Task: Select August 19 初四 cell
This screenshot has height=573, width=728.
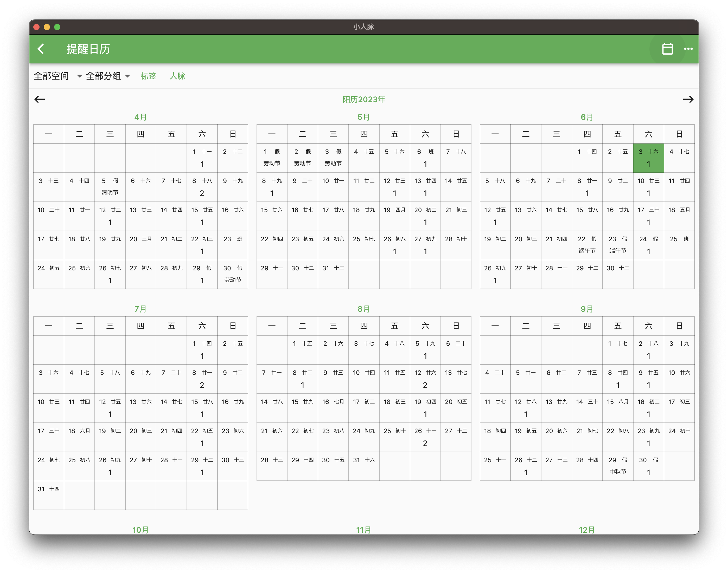Action: pyautogui.click(x=425, y=408)
